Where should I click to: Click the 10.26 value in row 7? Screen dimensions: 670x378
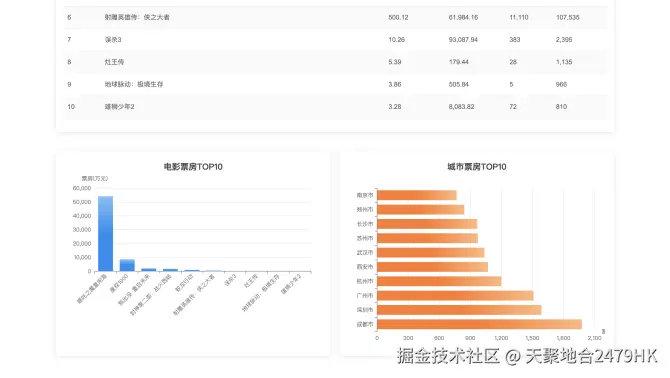coord(397,40)
